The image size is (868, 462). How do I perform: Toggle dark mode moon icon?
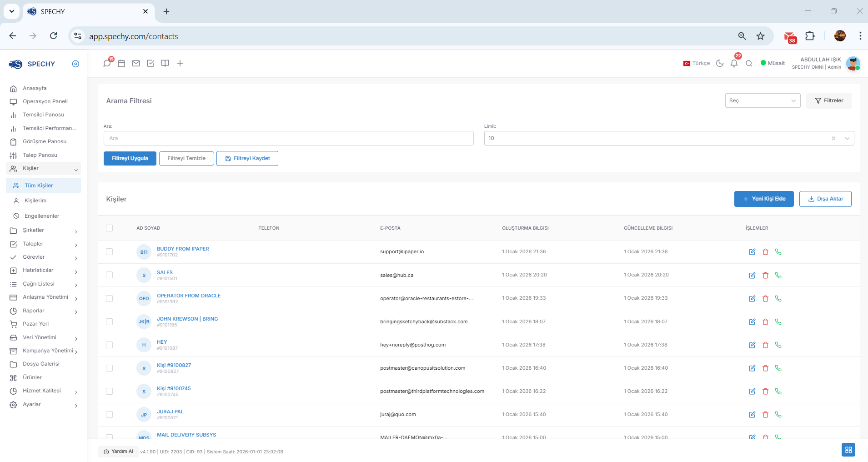pos(720,63)
